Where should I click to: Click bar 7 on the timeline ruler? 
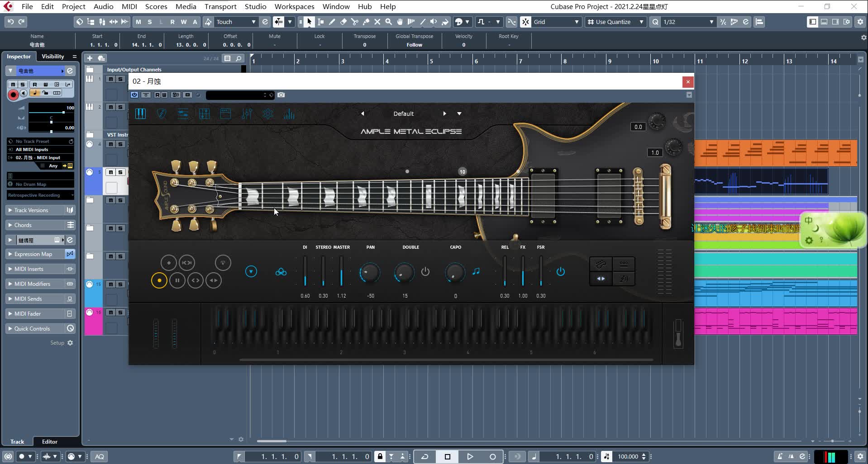pyautogui.click(x=520, y=61)
